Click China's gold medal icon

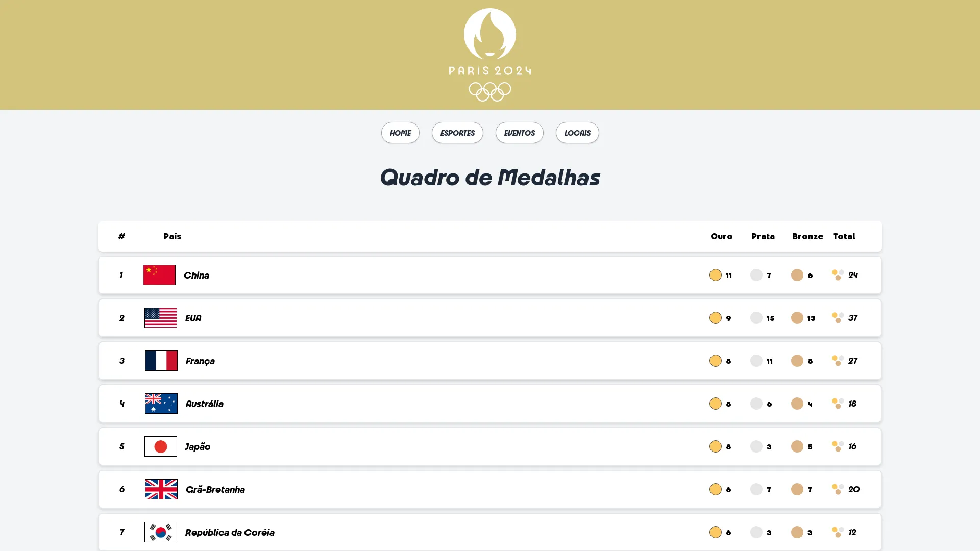[715, 275]
